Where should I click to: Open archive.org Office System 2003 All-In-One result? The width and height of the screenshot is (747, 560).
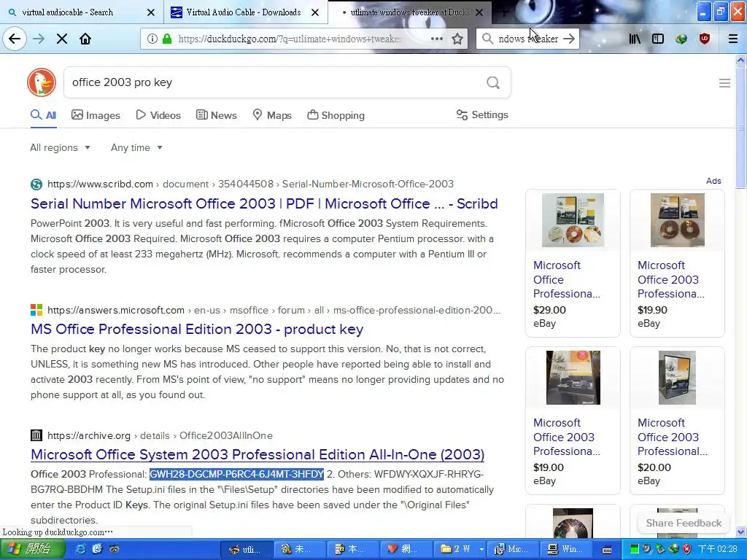point(258,454)
